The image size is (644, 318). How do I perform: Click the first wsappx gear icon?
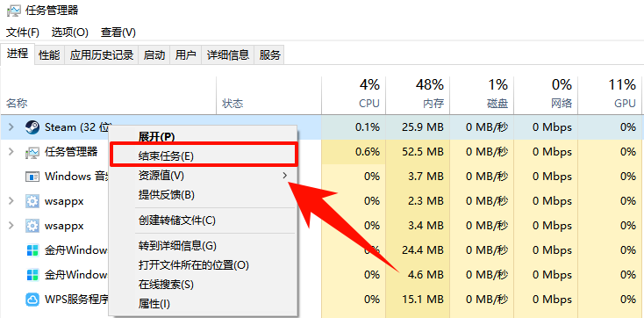32,201
